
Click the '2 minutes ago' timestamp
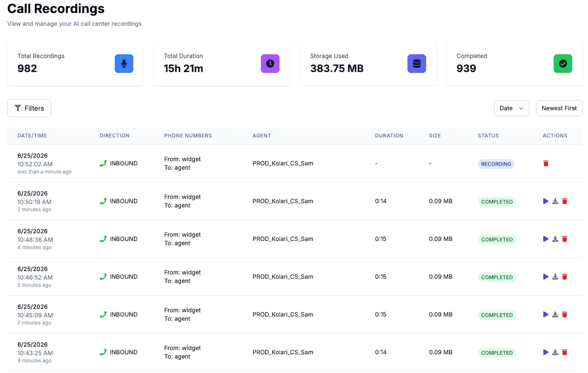(35, 210)
